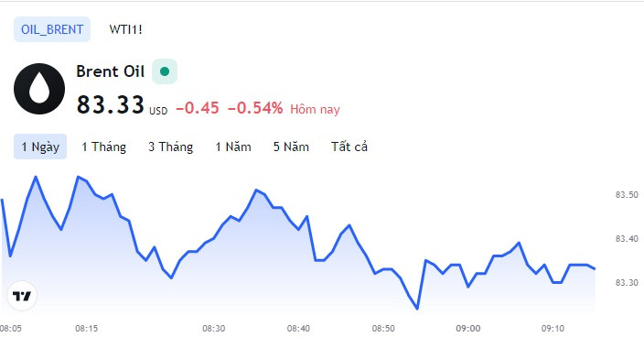Screen dimensions: 644x337
Task: Select the 1 Ngày time range
Action: 40,147
